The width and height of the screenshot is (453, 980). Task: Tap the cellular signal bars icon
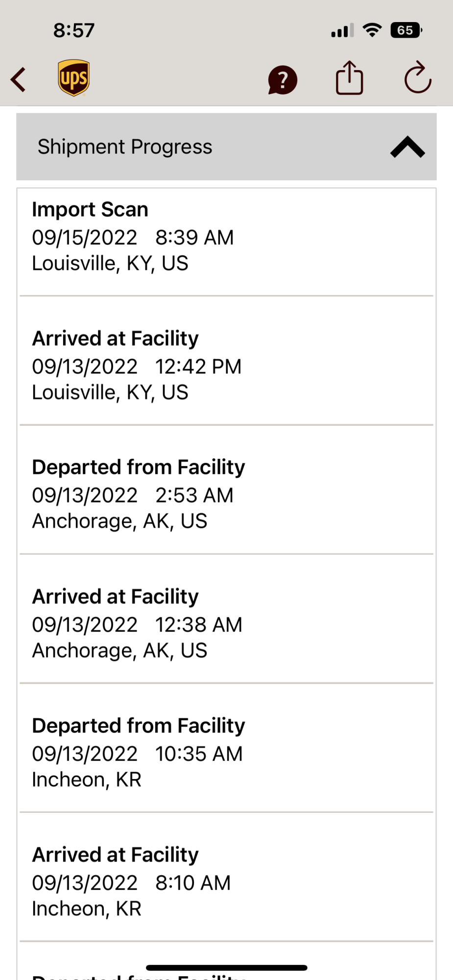[x=342, y=31]
